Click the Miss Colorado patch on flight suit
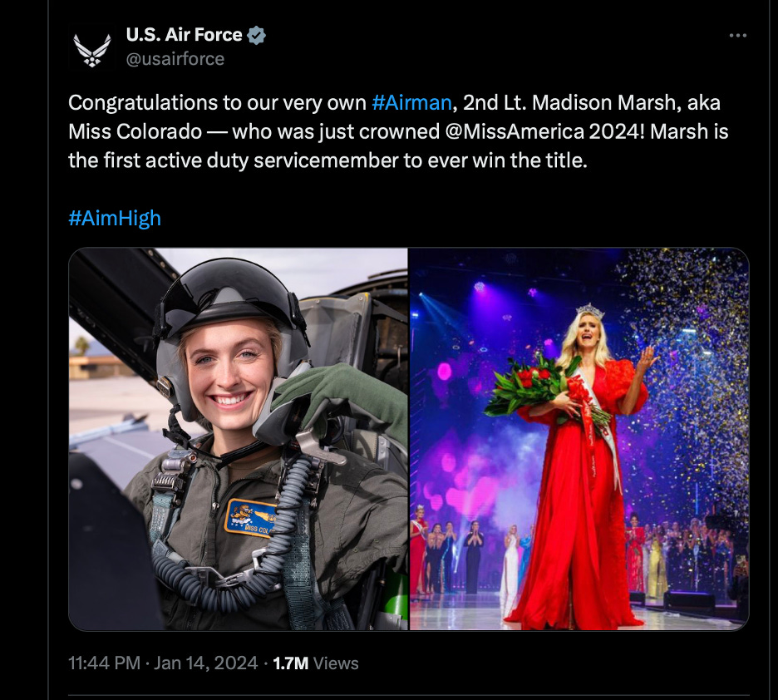778x700 pixels. [251, 519]
